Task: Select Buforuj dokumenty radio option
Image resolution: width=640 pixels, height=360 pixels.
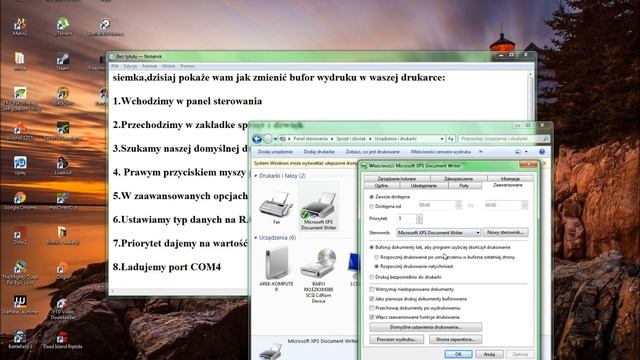Action: point(371,247)
